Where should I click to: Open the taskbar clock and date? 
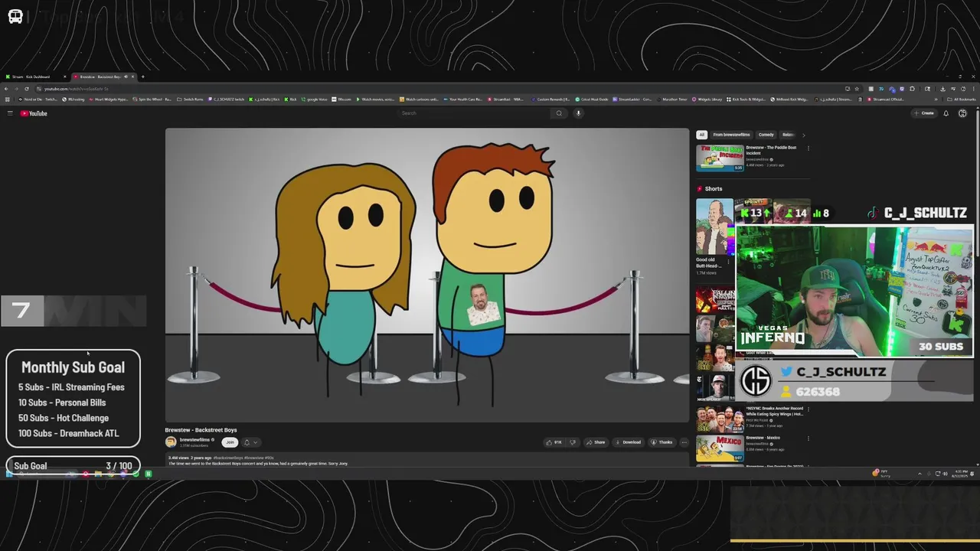(959, 474)
